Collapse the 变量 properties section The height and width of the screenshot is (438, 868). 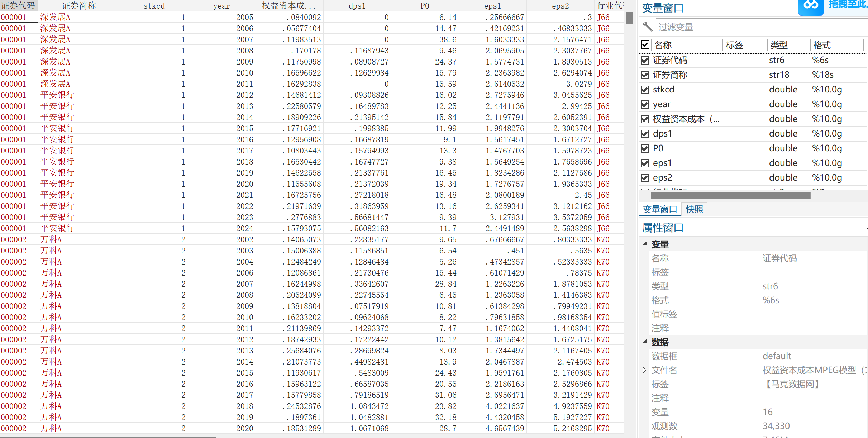point(645,244)
